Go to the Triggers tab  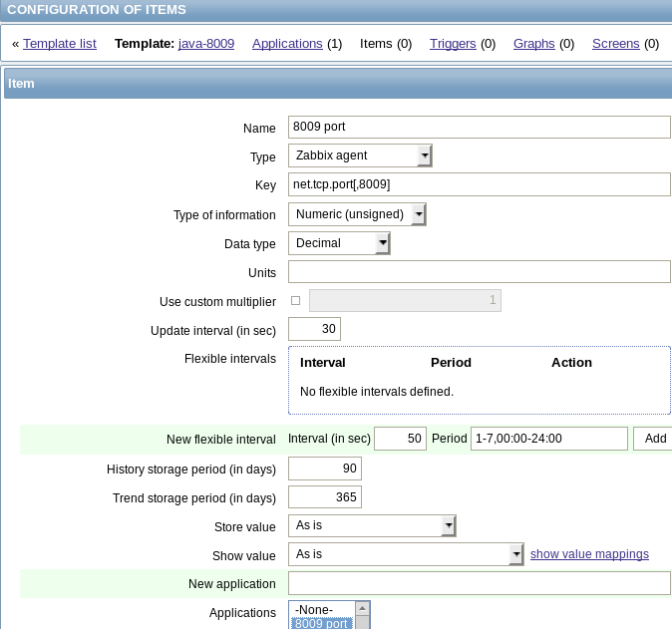coord(453,44)
